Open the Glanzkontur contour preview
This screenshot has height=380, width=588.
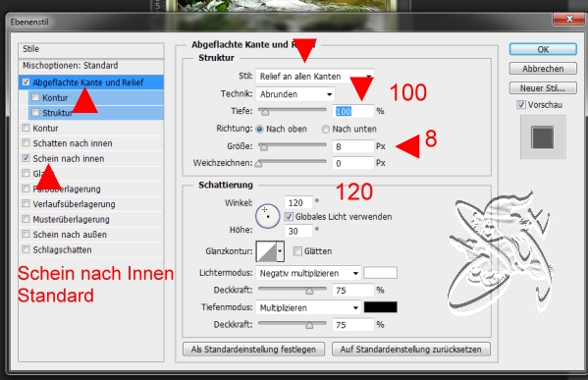tap(266, 251)
